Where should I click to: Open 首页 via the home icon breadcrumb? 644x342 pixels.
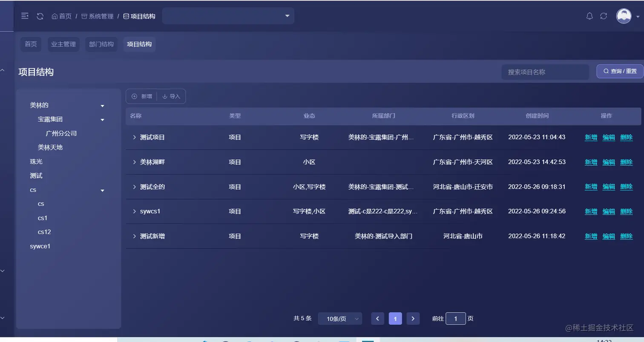[55, 16]
